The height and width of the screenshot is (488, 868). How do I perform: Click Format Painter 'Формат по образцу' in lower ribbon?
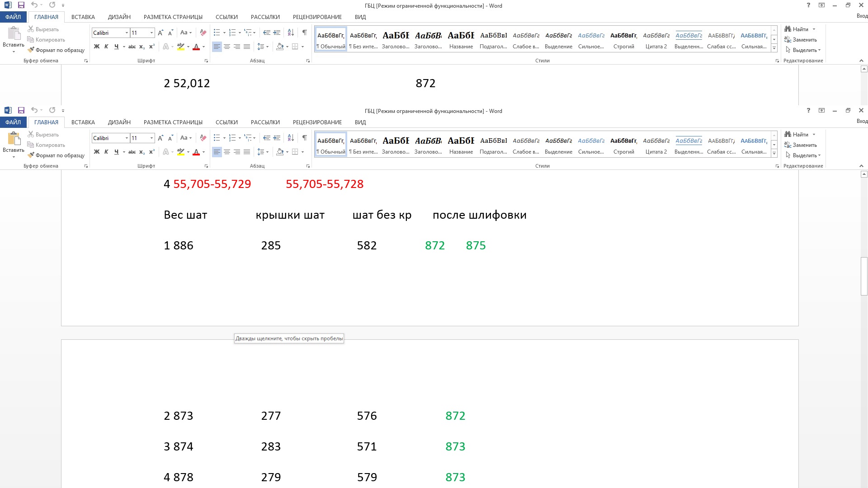tap(56, 155)
